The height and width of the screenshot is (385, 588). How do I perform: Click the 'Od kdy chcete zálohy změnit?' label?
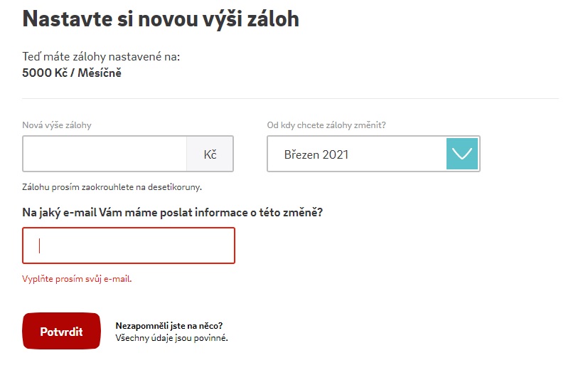coord(326,125)
